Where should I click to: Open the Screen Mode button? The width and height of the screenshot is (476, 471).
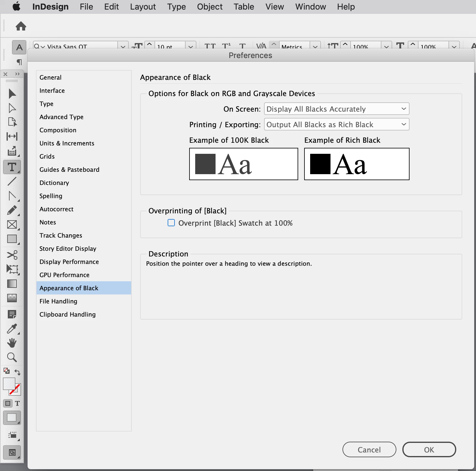(x=12, y=453)
